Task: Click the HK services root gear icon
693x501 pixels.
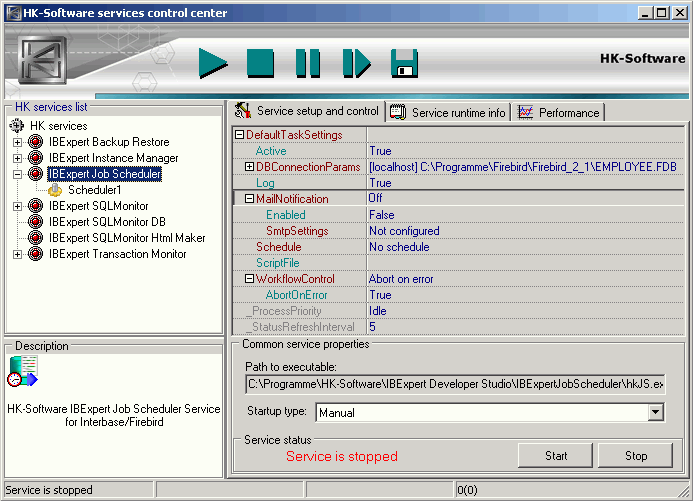Action: (x=17, y=126)
